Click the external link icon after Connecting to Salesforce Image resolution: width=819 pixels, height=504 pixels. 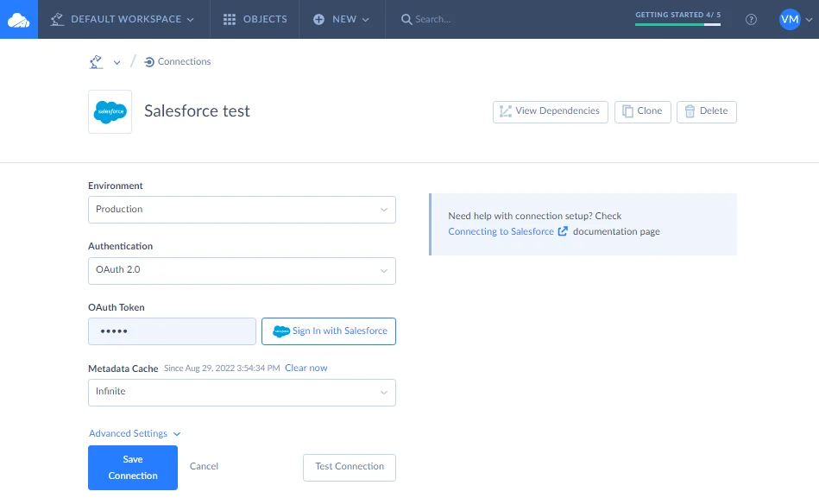click(563, 230)
